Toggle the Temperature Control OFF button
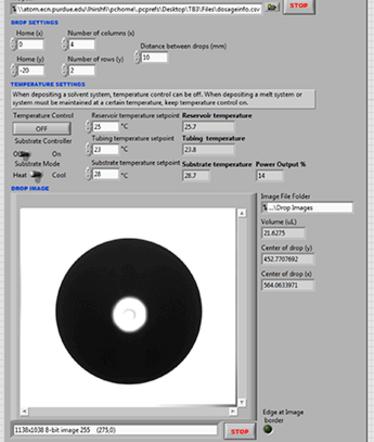The image size is (374, 442). pyautogui.click(x=42, y=128)
